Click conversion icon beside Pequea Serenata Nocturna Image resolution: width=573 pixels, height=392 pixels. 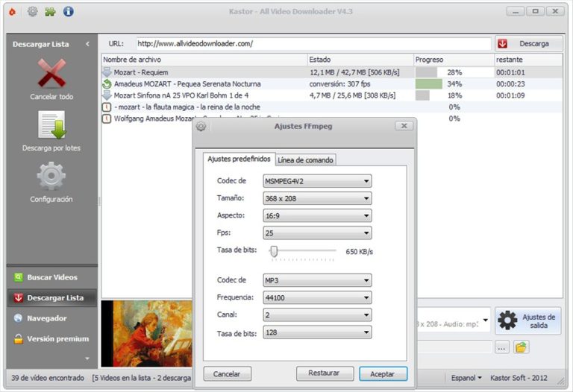107,84
